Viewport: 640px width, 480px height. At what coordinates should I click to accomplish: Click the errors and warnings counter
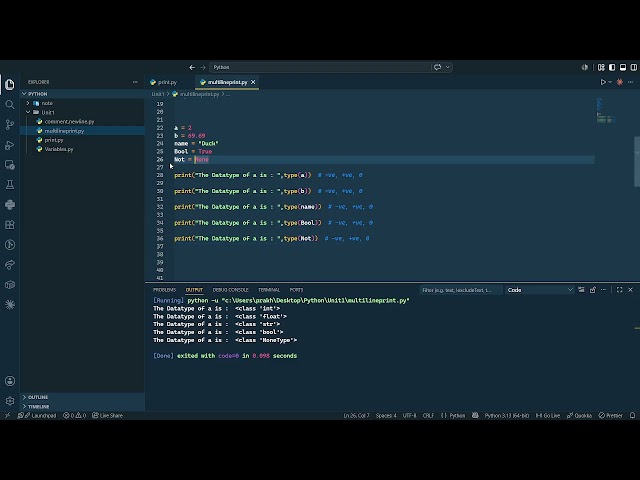click(x=75, y=416)
